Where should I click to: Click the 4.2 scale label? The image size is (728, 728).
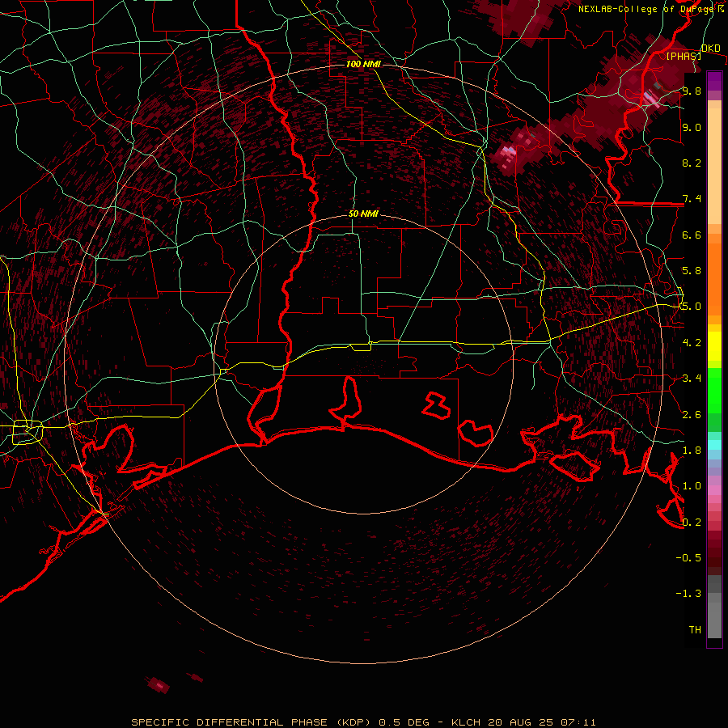coord(692,343)
